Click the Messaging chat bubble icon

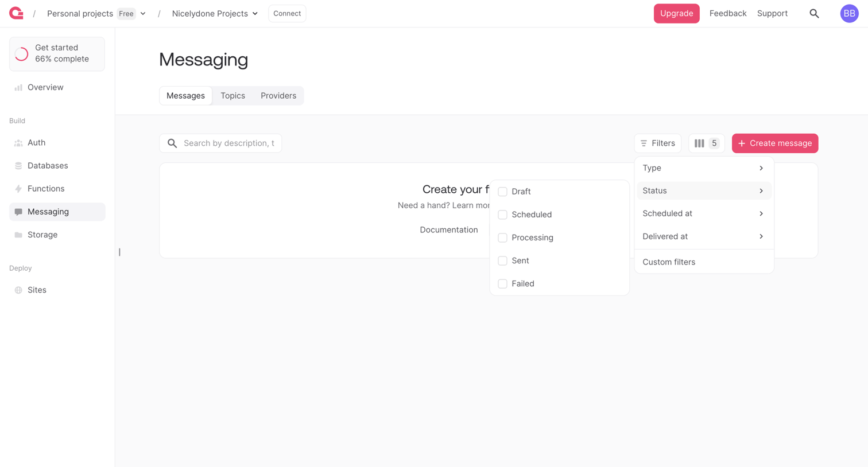coord(18,212)
